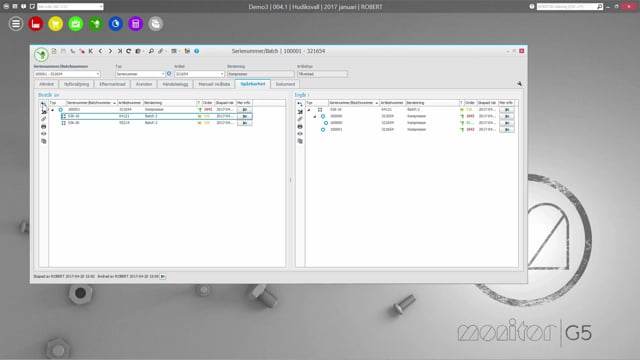Open Mer info for third Består av row

tap(244, 123)
